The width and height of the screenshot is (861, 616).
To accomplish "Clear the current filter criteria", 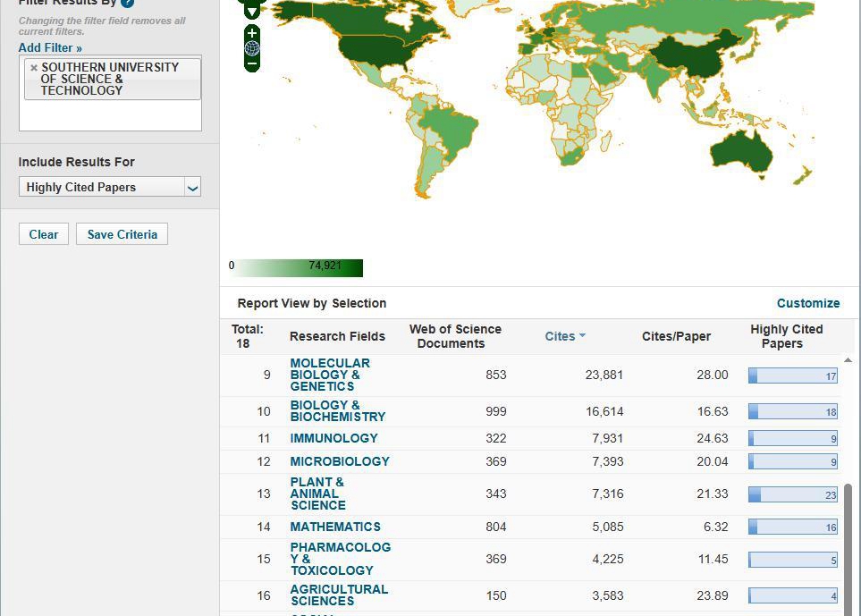I will (44, 234).
